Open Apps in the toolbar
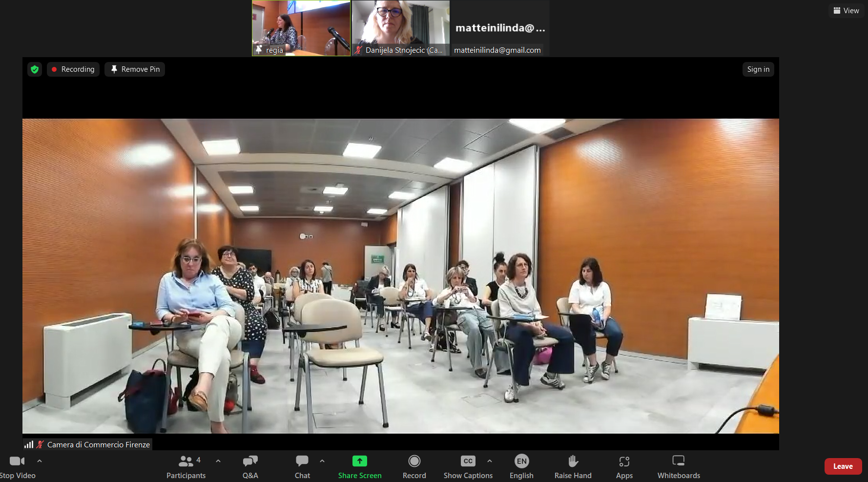This screenshot has width=868, height=482. 624,467
